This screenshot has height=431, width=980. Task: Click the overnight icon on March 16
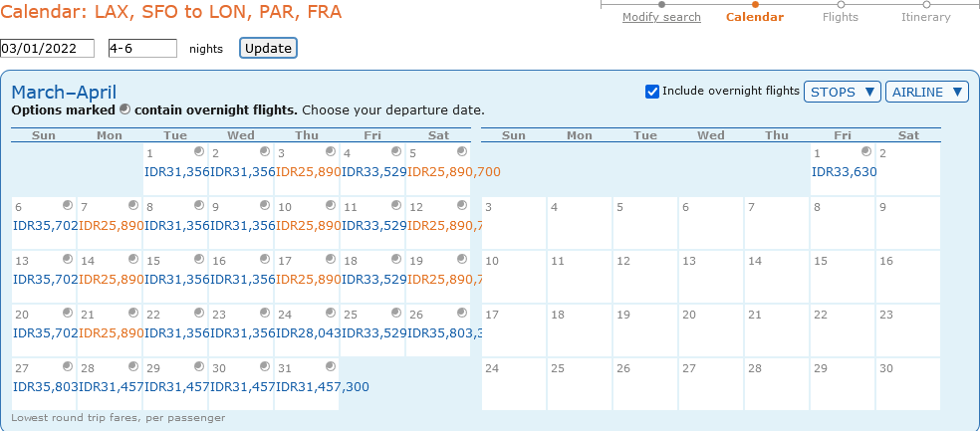(x=265, y=259)
